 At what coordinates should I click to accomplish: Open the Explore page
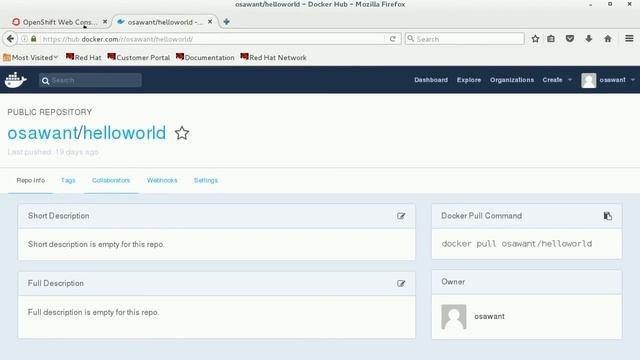[x=469, y=80]
